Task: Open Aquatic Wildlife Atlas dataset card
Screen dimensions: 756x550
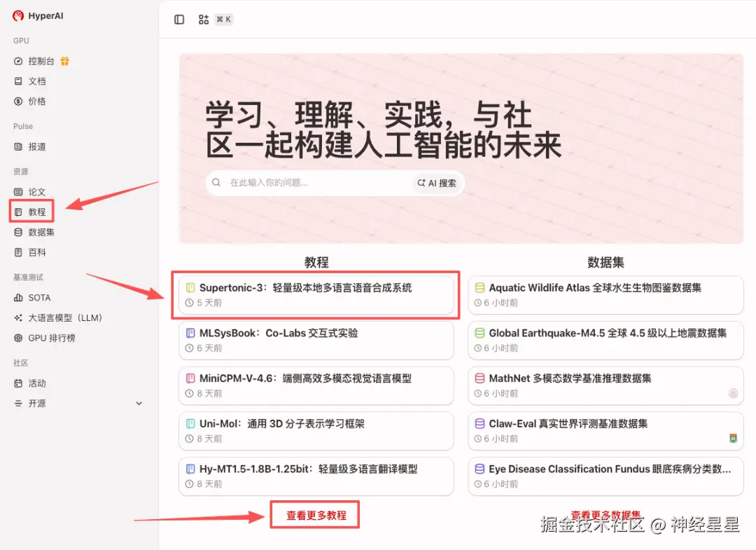Action: [605, 295]
